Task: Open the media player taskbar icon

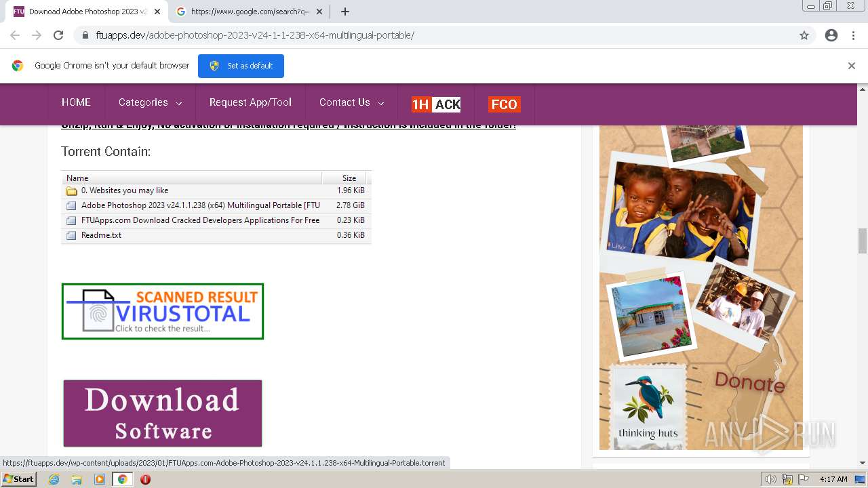Action: (100, 479)
